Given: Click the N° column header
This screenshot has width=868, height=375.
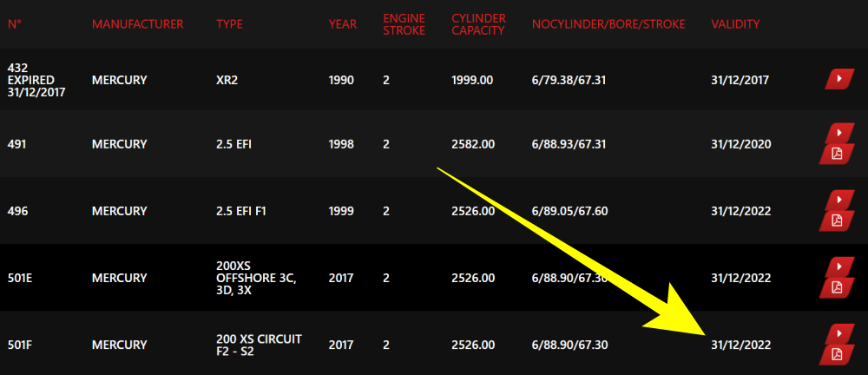Looking at the screenshot, I should (15, 24).
